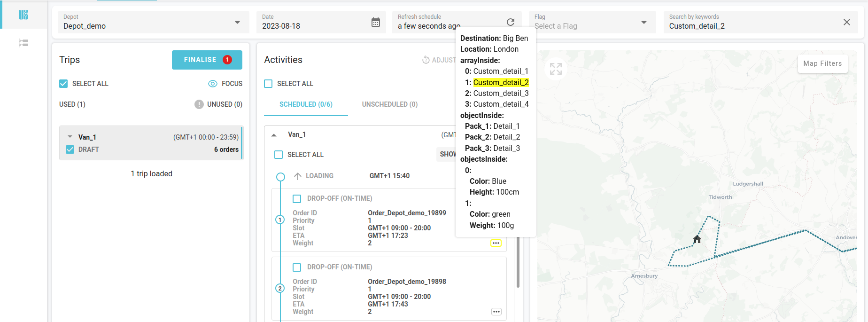Click the Finalise button
The height and width of the screenshot is (322, 868).
pyautogui.click(x=207, y=60)
